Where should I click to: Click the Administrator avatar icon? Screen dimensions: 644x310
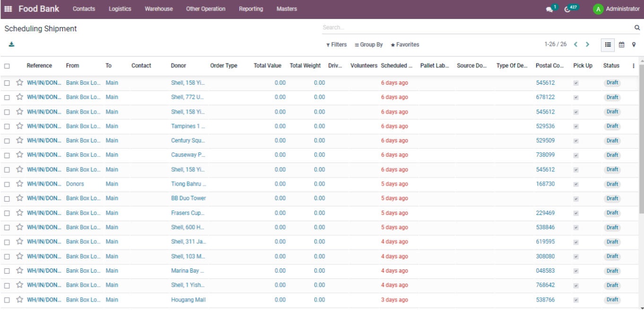(x=598, y=9)
